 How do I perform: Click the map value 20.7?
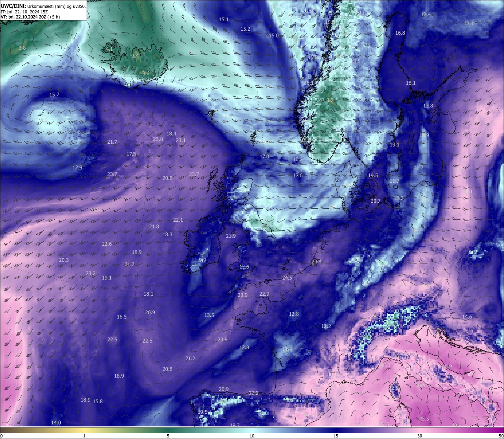tap(376, 201)
